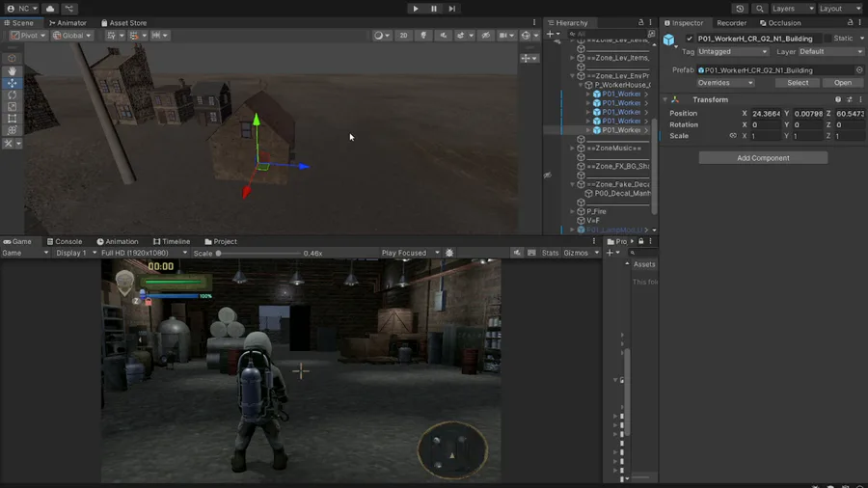Toggle the scale constrain proportions link

(733, 136)
